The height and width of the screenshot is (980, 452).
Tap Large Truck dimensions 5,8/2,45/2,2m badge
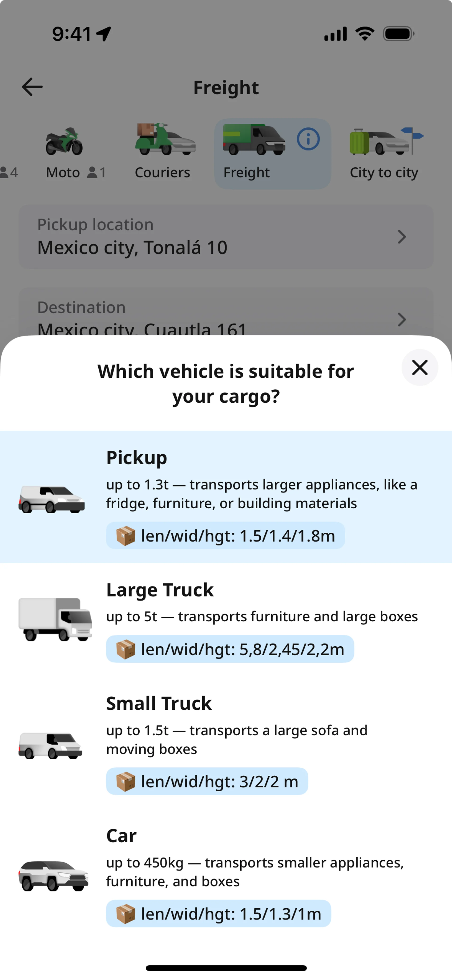[x=230, y=649]
